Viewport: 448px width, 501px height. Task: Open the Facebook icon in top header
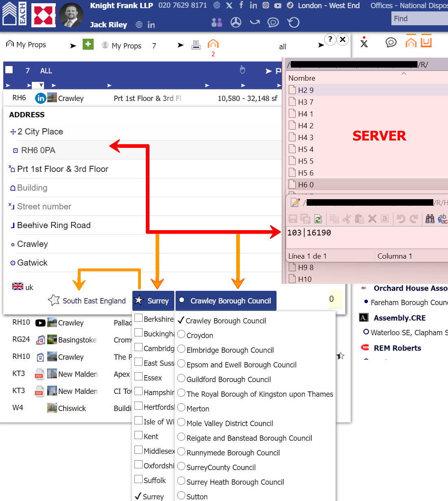click(x=241, y=5)
